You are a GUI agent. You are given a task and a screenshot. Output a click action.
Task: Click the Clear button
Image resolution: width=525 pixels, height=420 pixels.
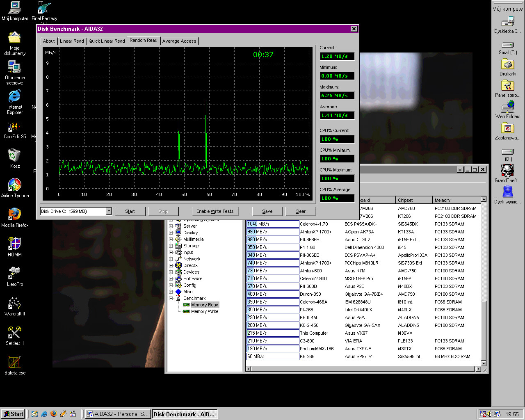click(301, 211)
